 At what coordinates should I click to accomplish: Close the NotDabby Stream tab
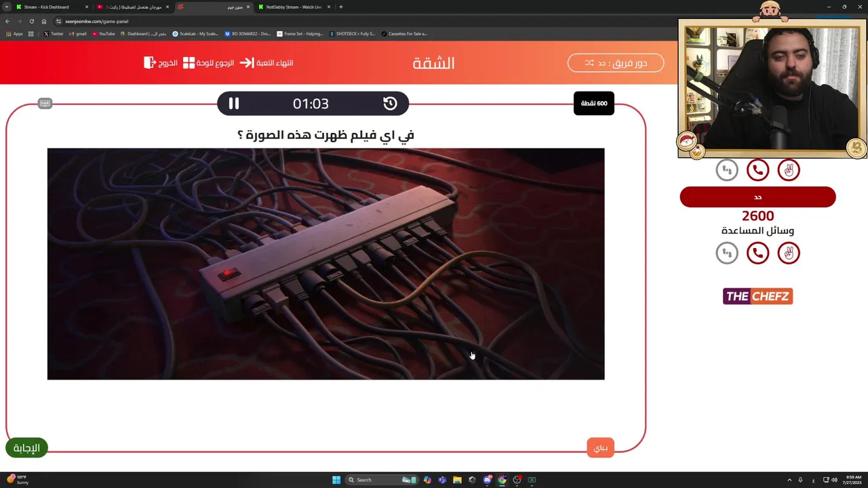click(x=329, y=7)
